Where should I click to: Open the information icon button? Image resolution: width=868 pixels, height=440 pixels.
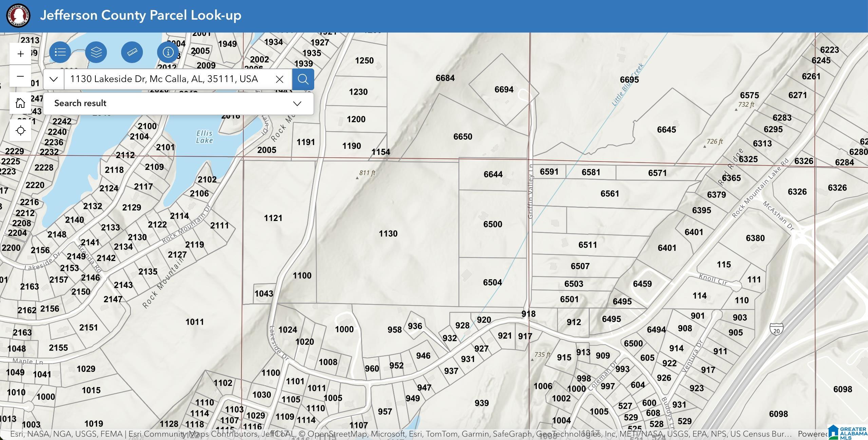click(x=168, y=52)
